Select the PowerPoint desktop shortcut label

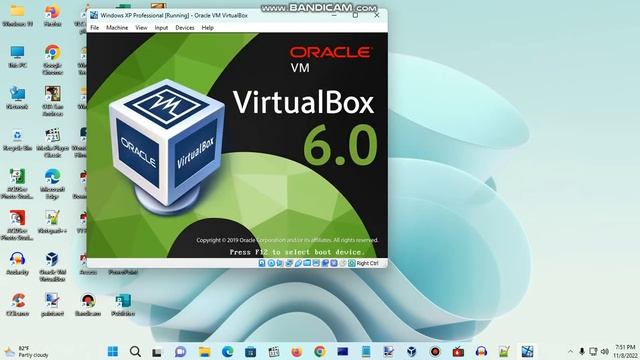click(123, 272)
